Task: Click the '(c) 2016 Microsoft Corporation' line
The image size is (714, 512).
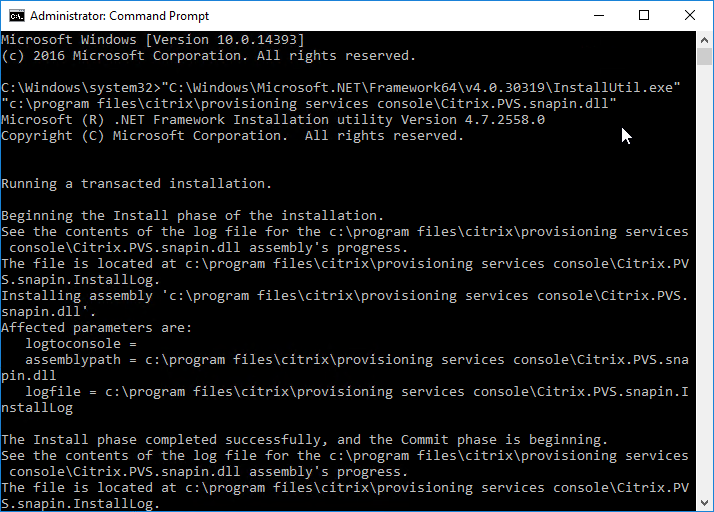Action: tap(209, 56)
